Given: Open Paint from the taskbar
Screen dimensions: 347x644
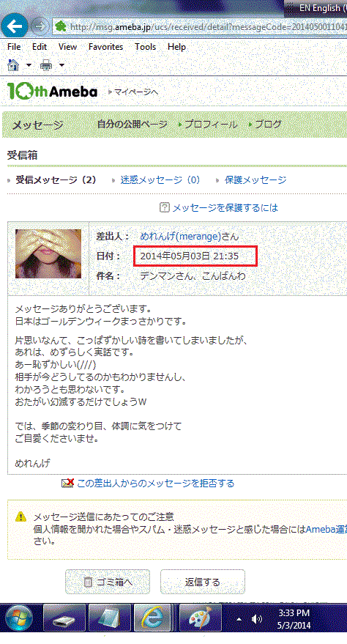Looking at the screenshot, I should click(201, 618).
